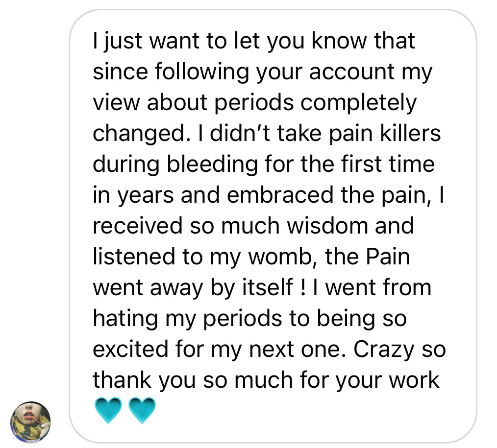Image resolution: width=497 pixels, height=448 pixels.
Task: Click the final word 'work' in the message
Action: [414, 380]
